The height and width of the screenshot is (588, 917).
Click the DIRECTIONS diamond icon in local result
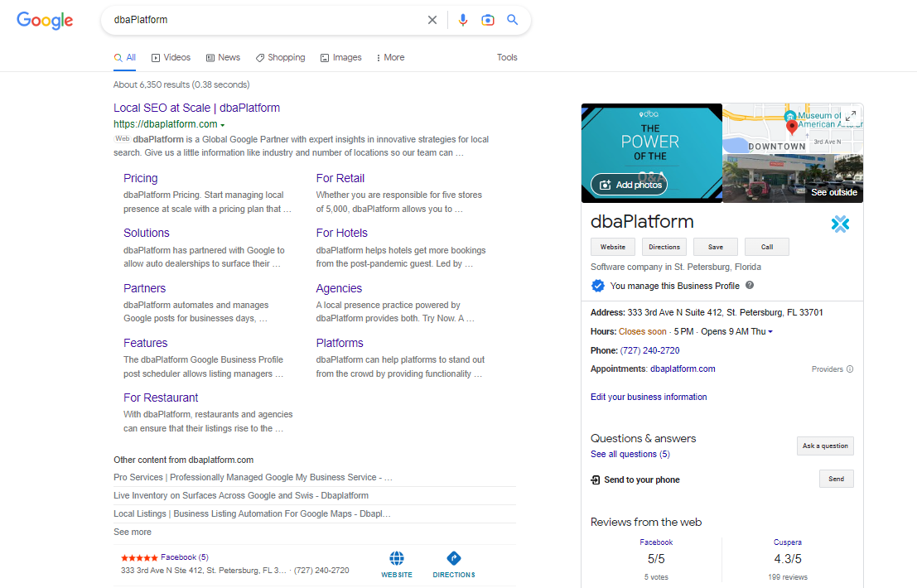tap(454, 558)
